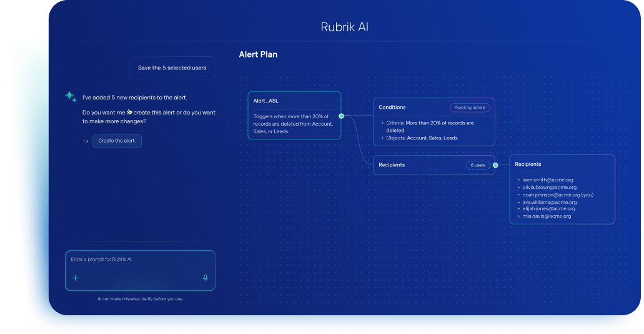
Task: Click the Criteria: More than 20% of records line
Action: 430,126
